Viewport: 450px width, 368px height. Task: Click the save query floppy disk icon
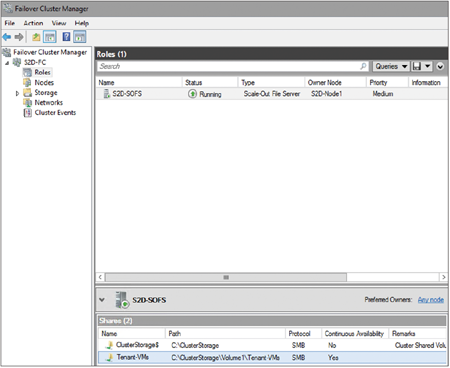[417, 66]
